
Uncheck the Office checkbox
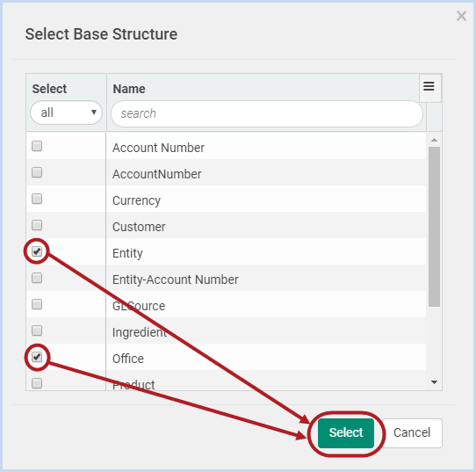(x=37, y=357)
